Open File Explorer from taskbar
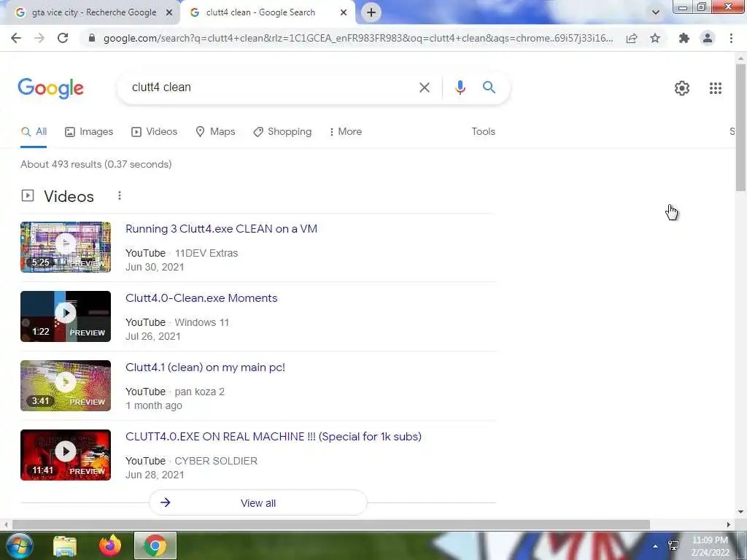This screenshot has height=560, width=747. 65,545
